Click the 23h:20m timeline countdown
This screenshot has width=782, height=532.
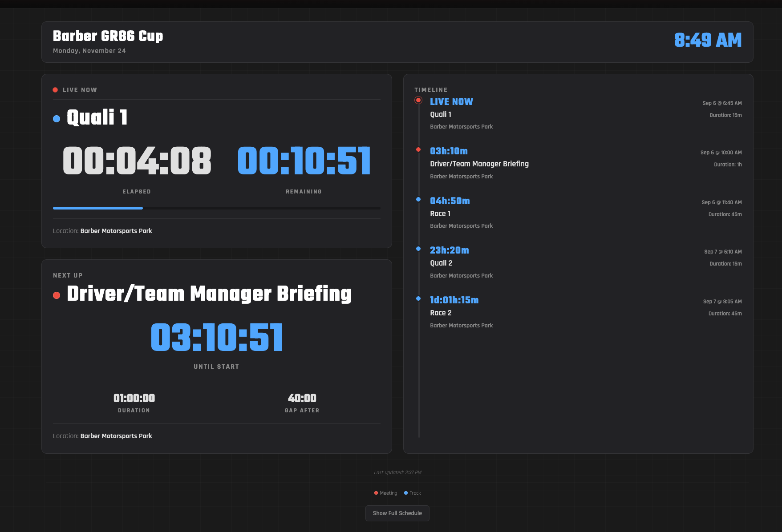[450, 250]
